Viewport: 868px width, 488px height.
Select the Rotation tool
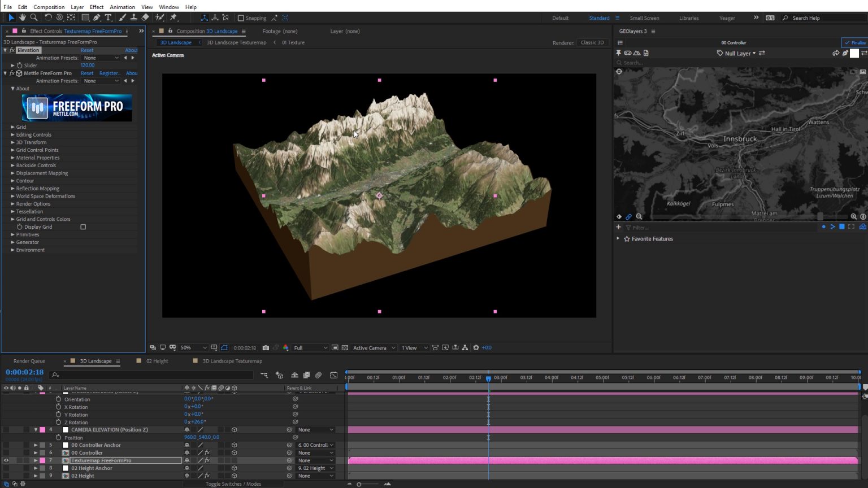[49, 18]
